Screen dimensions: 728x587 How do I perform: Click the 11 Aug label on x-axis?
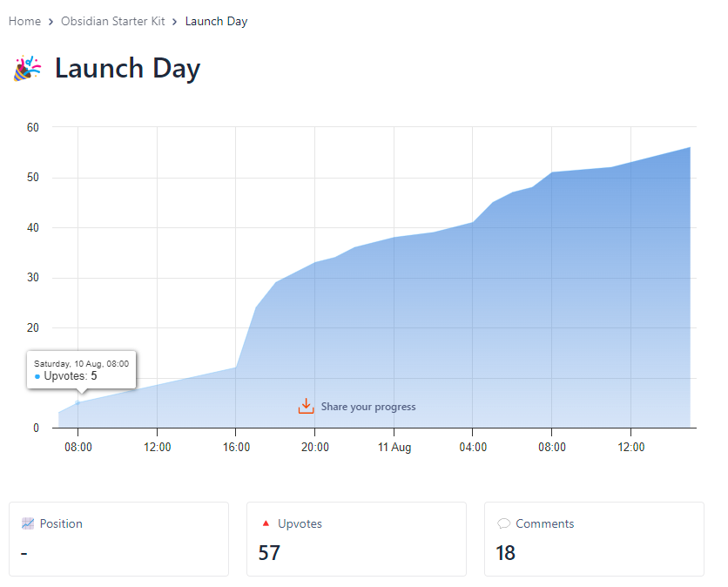coord(394,447)
